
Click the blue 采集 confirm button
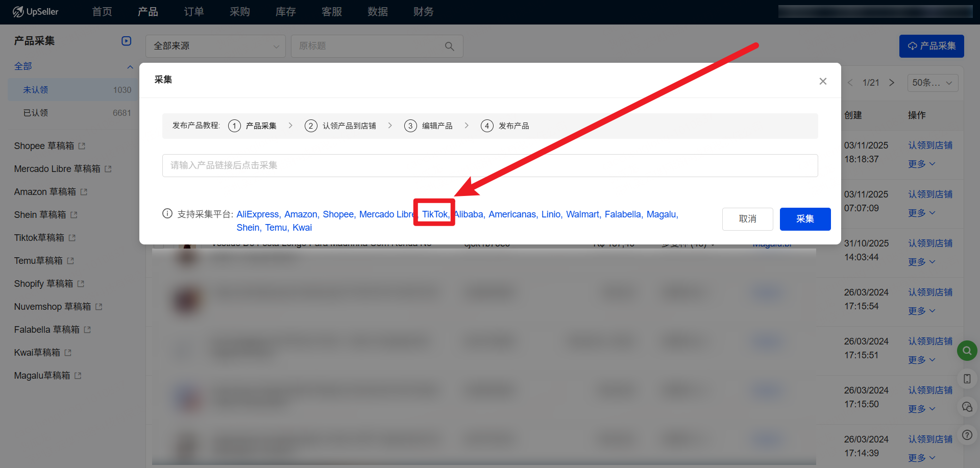[804, 219]
